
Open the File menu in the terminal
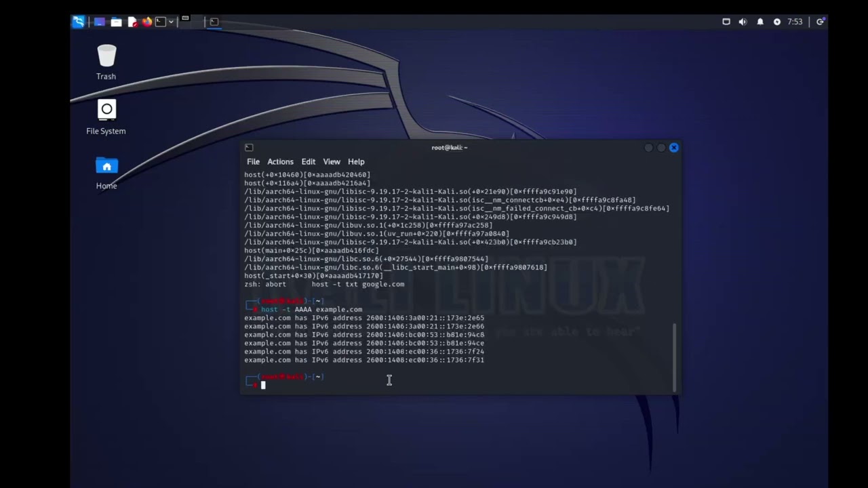253,161
